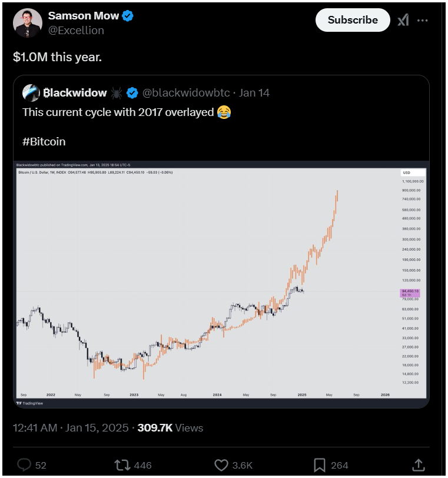This screenshot has width=448, height=478.
Task: Click the reply comment icon
Action: pyautogui.click(x=24, y=465)
